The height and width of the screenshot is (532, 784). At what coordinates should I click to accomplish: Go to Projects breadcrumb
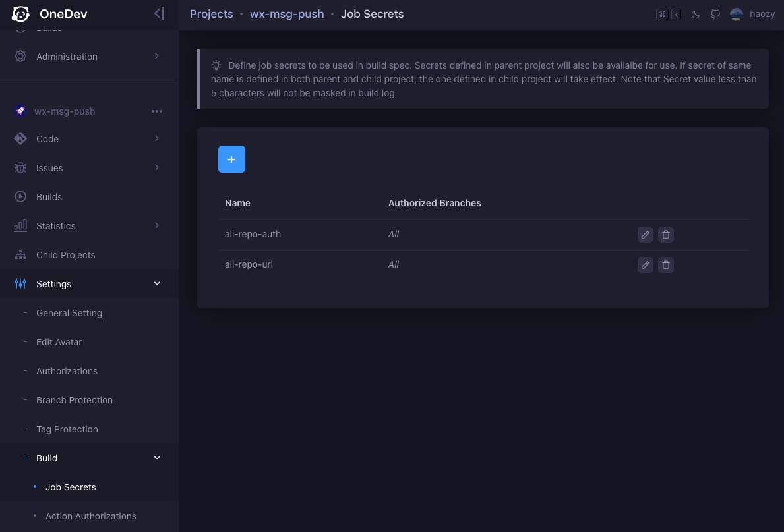(211, 14)
